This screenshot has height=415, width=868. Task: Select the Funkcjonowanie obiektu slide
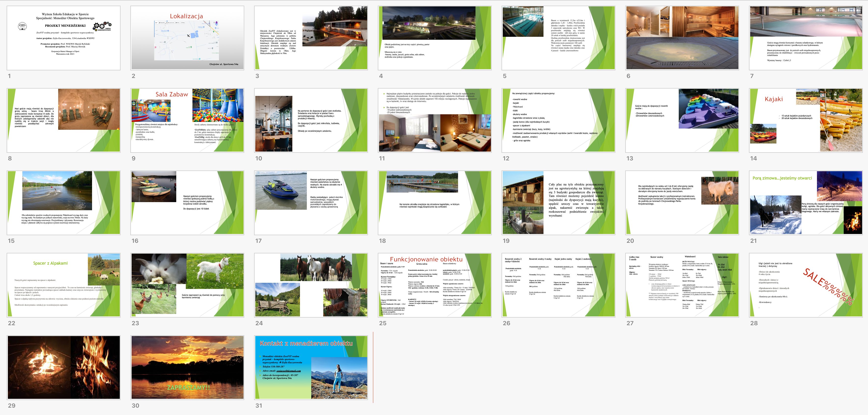434,285
